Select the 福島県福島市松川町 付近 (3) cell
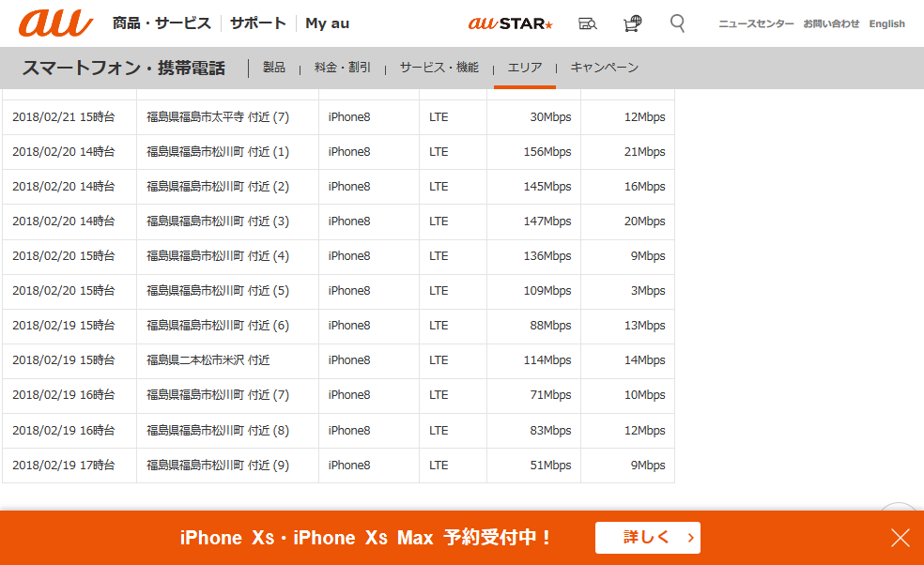924x565 pixels. click(x=227, y=221)
